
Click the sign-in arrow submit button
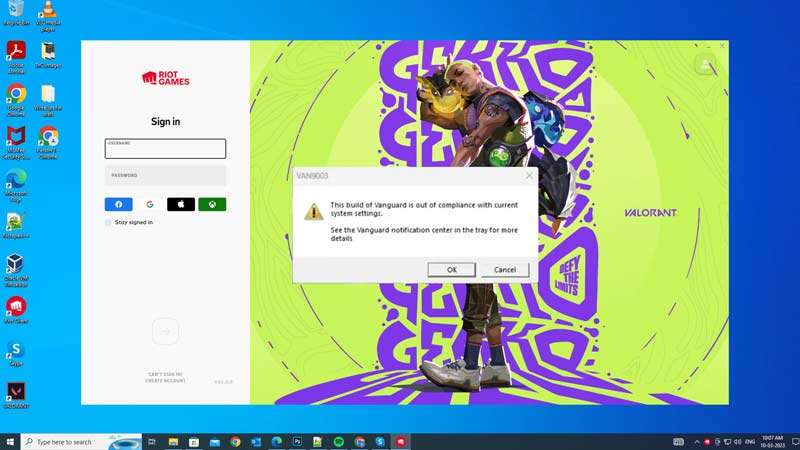(x=165, y=332)
